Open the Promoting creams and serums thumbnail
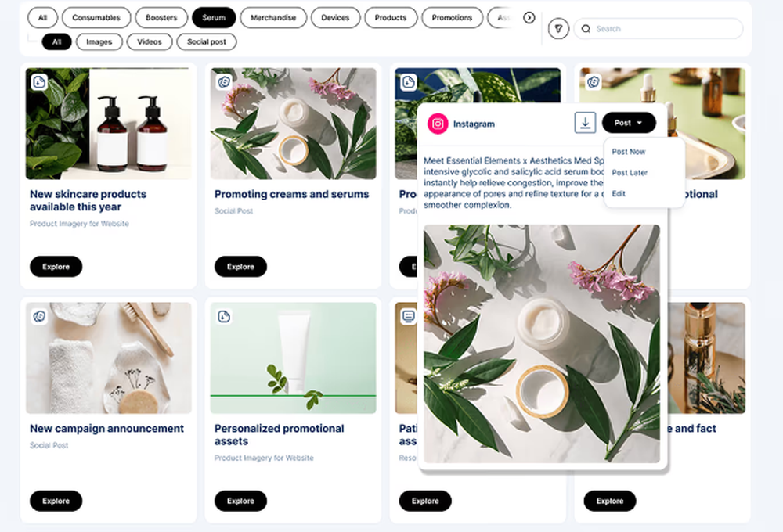783x532 pixels. (x=293, y=124)
